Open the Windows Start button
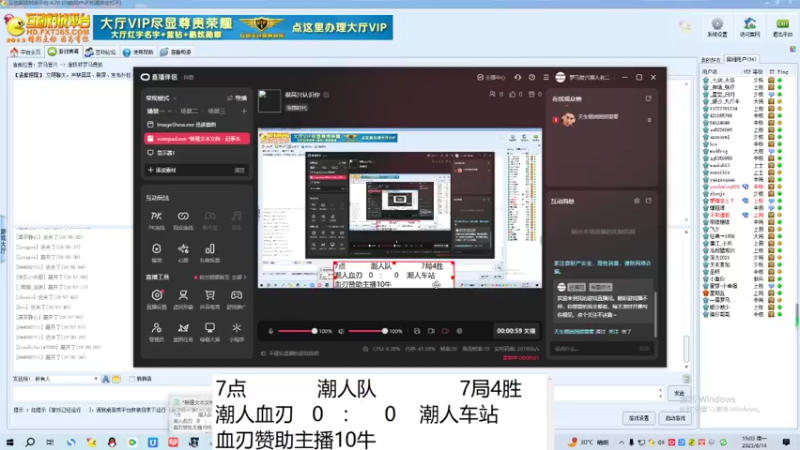 pos(10,442)
